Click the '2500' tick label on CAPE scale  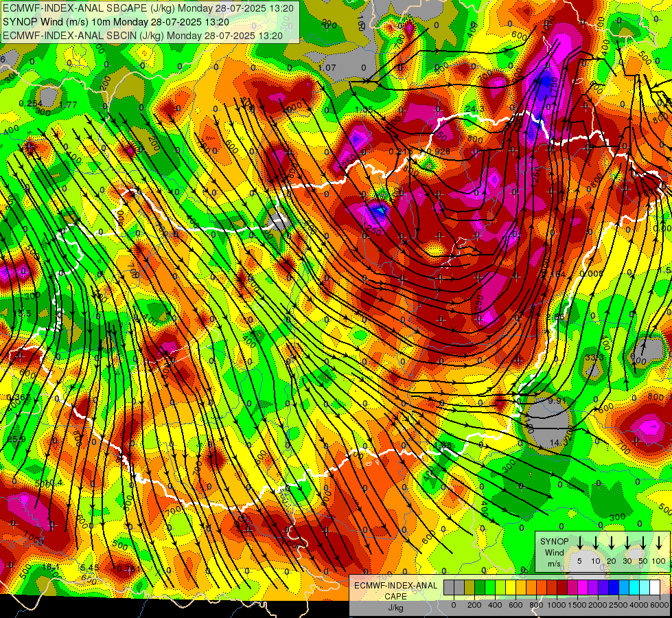[x=618, y=605]
